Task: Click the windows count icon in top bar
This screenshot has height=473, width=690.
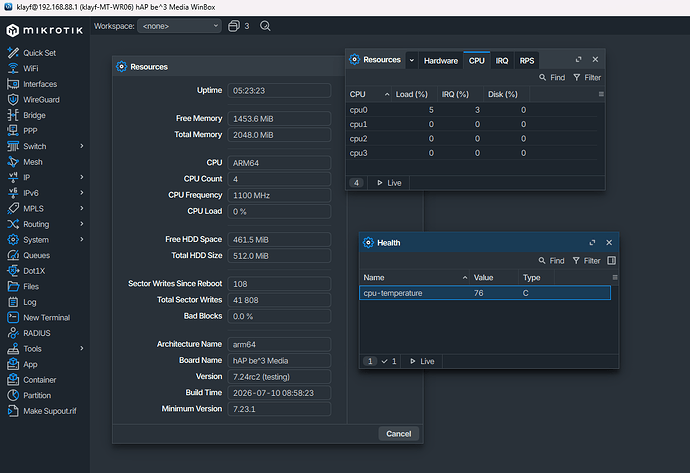Action: [x=234, y=26]
